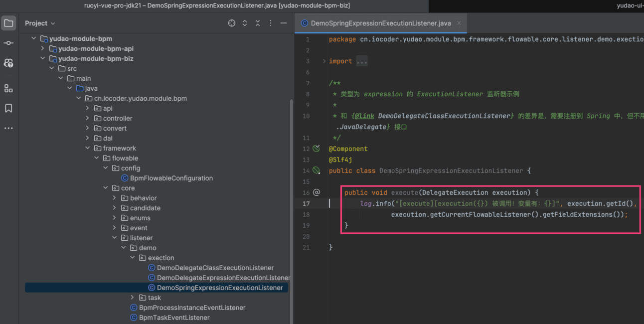The image size is (644, 324).
Task: Open Project panel options menu
Action: 271,23
